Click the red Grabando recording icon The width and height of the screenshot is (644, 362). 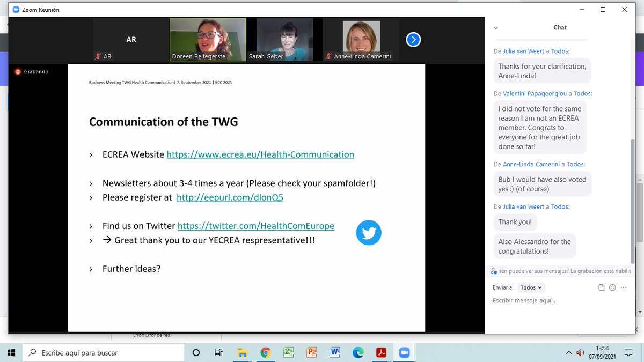(x=18, y=72)
